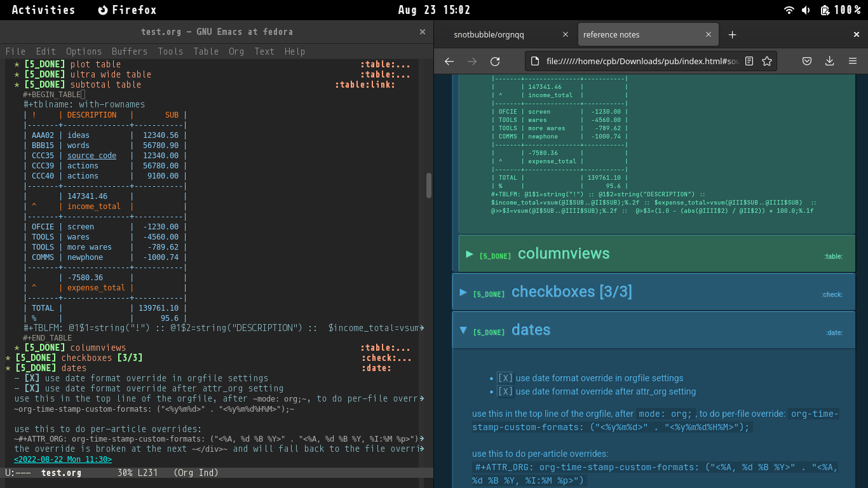Open Emacs Text menu
868x488 pixels.
(x=264, y=51)
